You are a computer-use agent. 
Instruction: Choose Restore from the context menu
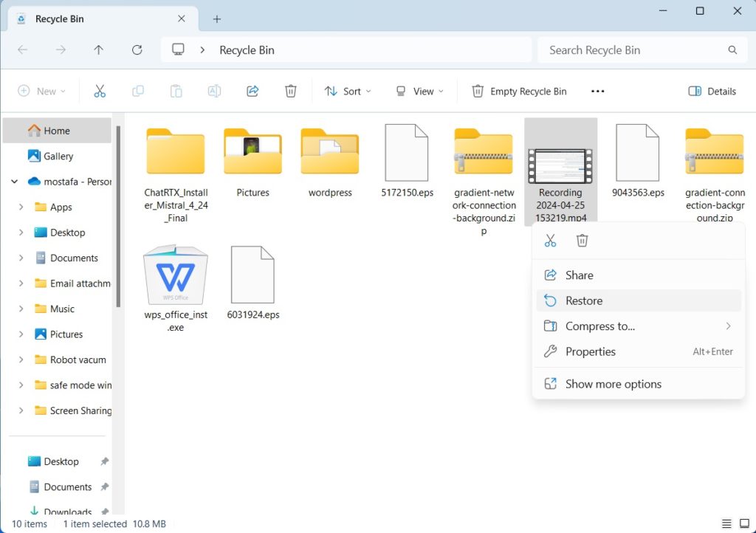tap(583, 300)
